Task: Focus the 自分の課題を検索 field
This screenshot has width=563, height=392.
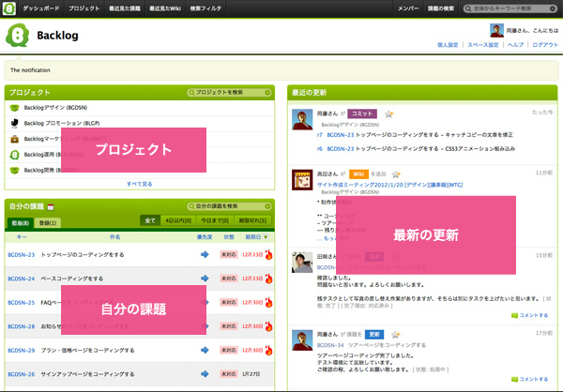Action: pos(229,206)
